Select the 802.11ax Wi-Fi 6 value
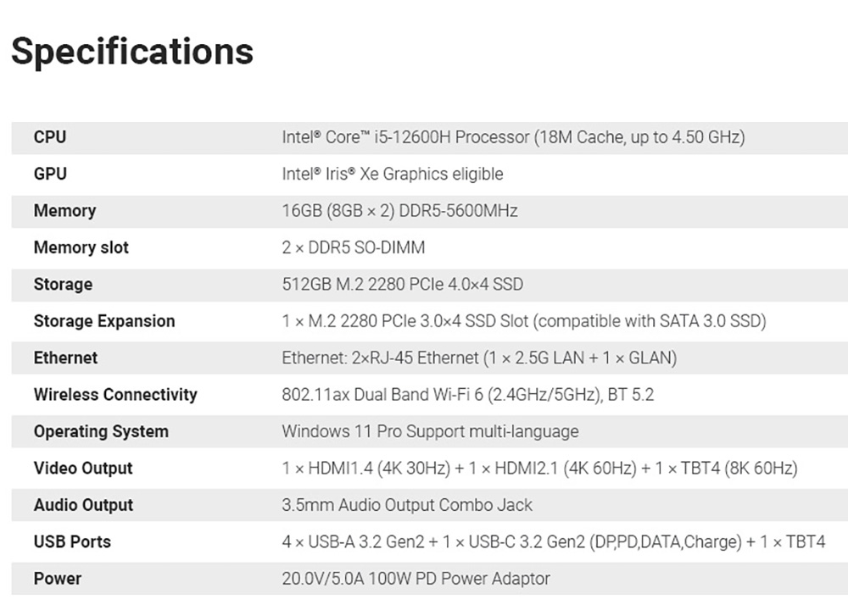The height and width of the screenshot is (616, 848). tap(467, 395)
